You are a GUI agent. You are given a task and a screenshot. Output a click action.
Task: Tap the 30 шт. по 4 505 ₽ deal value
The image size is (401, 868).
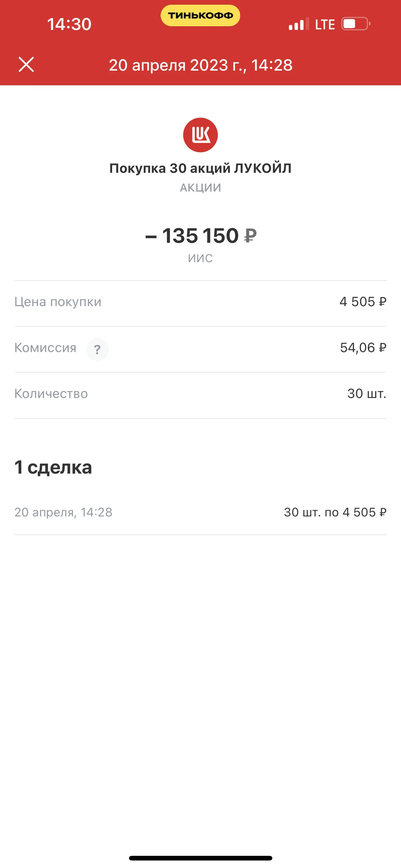tap(335, 512)
